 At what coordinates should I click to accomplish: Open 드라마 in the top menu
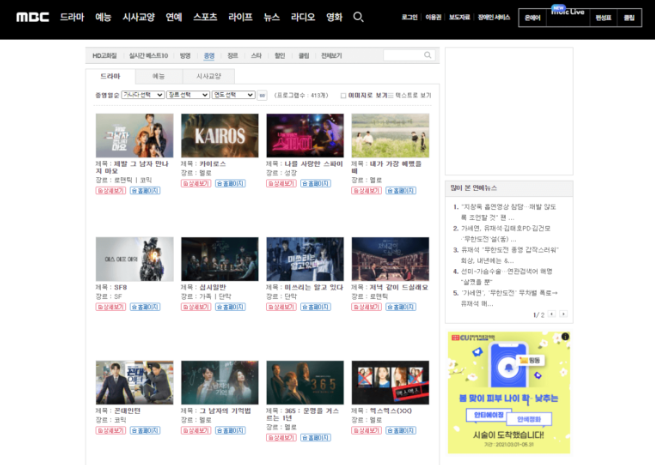pyautogui.click(x=72, y=17)
